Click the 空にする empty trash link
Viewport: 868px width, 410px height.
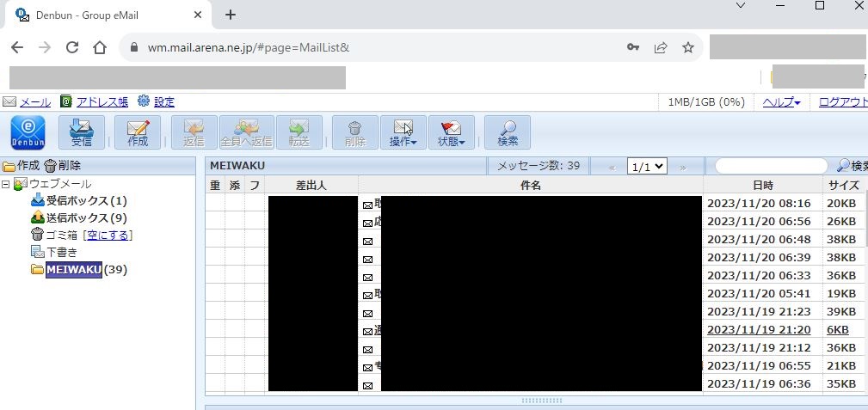pyautogui.click(x=108, y=236)
